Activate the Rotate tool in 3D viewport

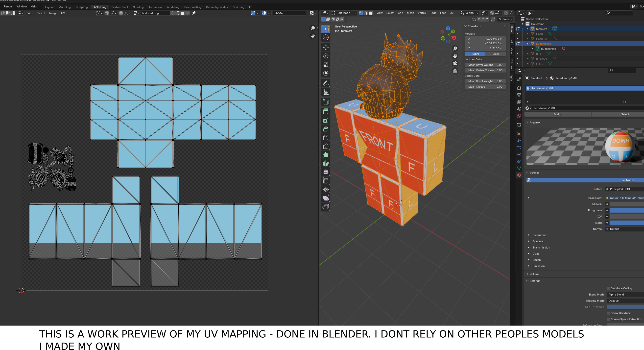[326, 56]
